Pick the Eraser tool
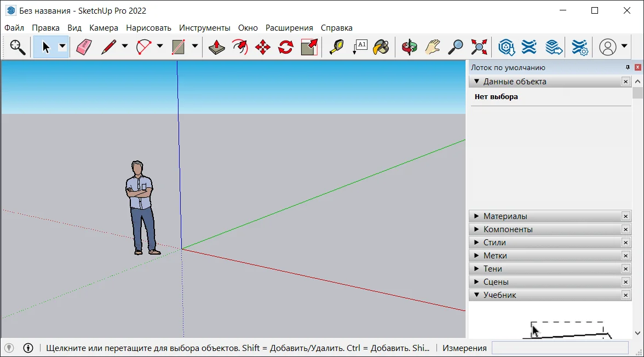This screenshot has width=644, height=357. [84, 47]
